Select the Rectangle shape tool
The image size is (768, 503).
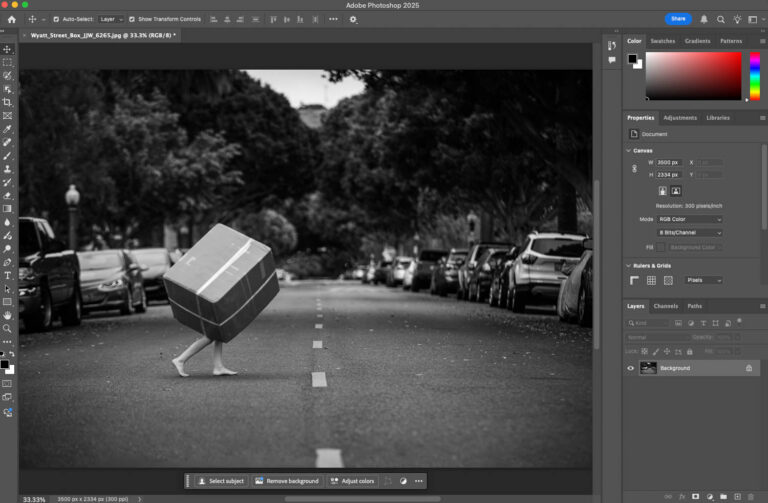pos(7,302)
